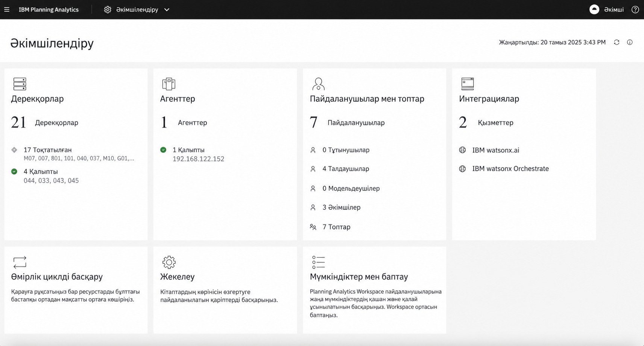Select the 1 Қалыпты agent row
The height and width of the screenshot is (346, 644).
pos(188,150)
